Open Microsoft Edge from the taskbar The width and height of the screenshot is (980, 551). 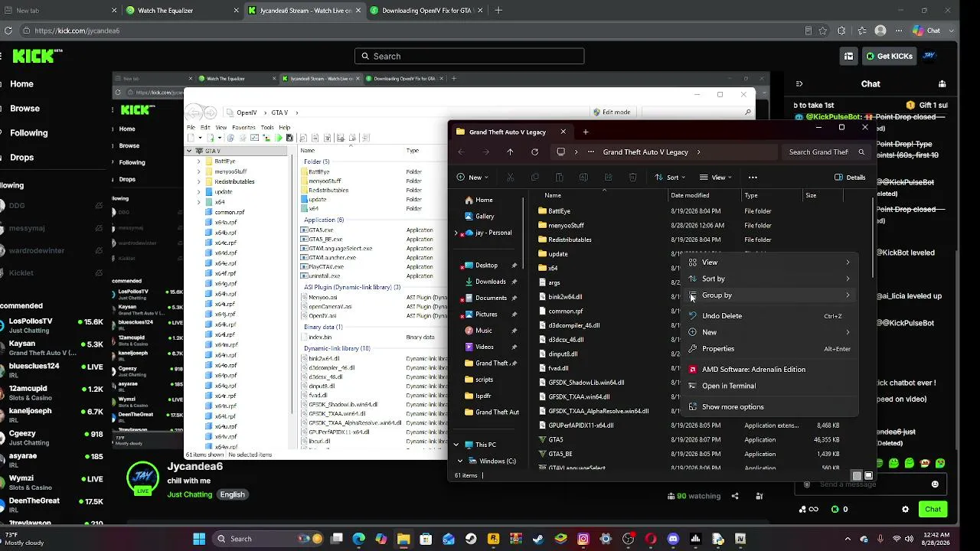[359, 539]
